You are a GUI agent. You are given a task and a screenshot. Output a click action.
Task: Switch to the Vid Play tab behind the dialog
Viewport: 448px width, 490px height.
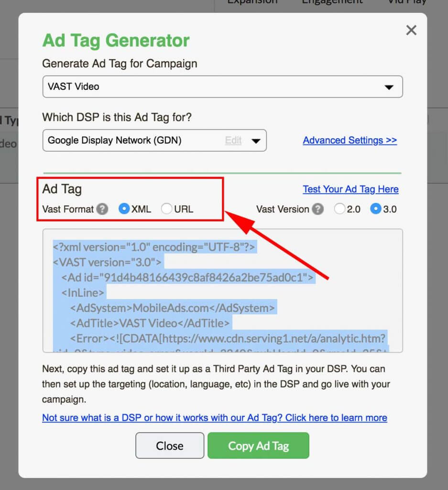pos(408,2)
